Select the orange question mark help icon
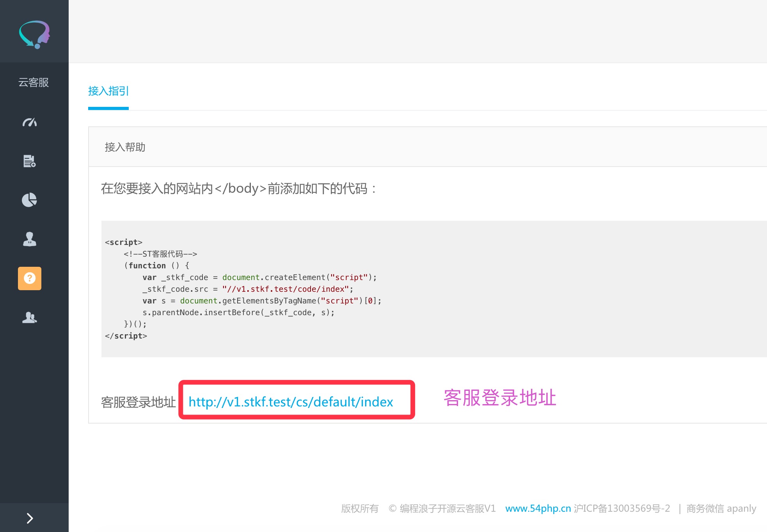767x532 pixels. [30, 278]
